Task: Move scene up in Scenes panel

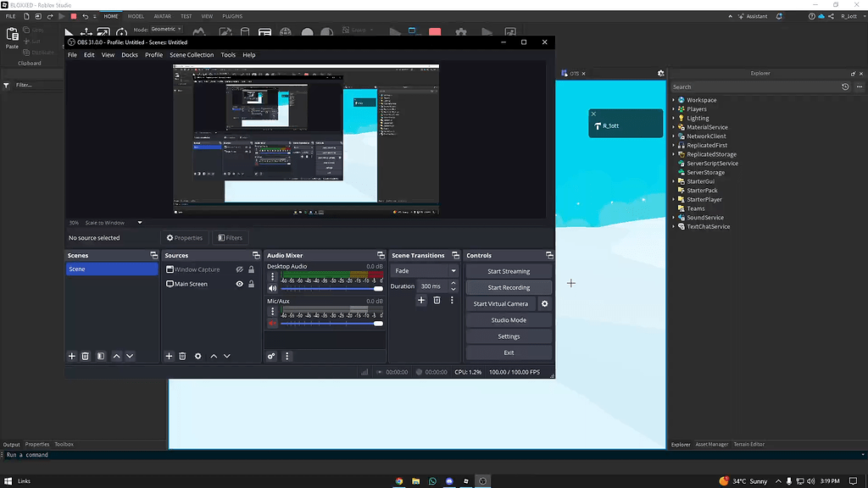Action: tap(116, 357)
